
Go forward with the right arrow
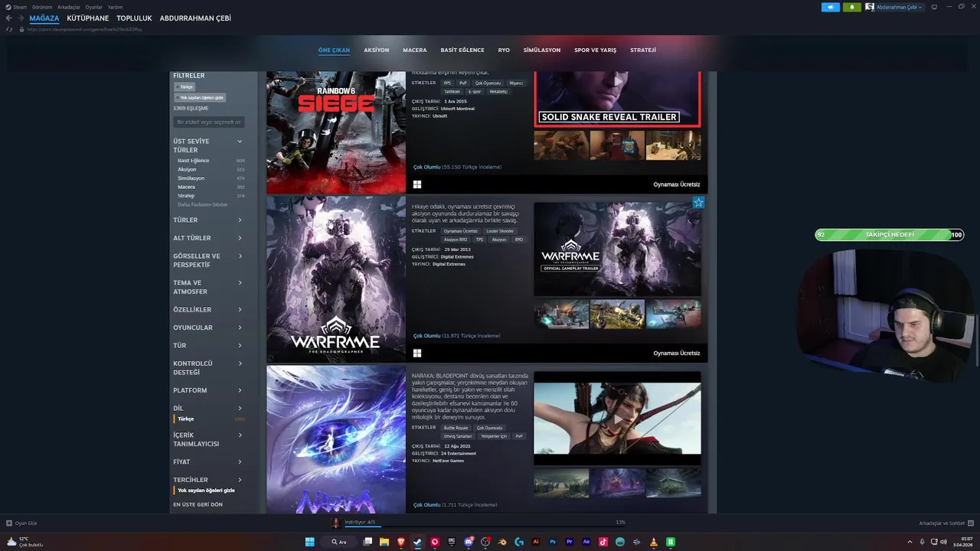point(21,18)
